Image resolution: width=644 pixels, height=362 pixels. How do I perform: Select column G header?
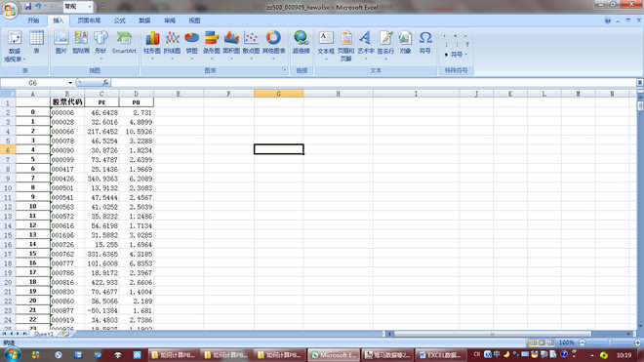[278, 94]
